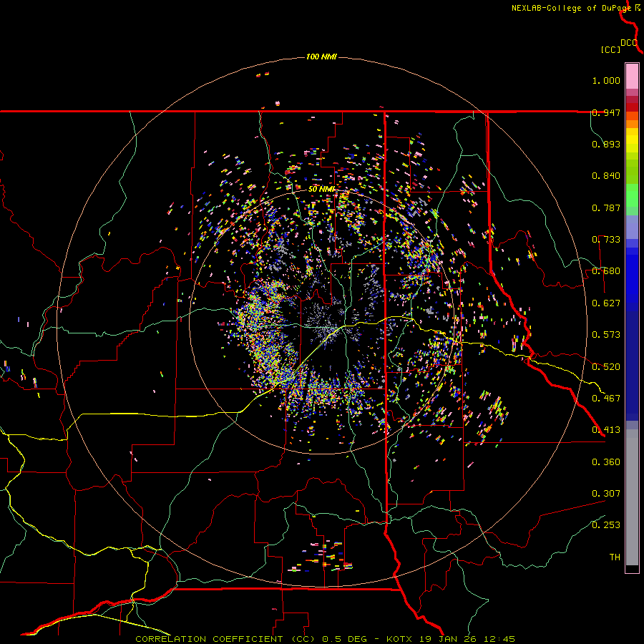Click the 0.360 color scale value
This screenshot has width=644, height=644.
[606, 462]
